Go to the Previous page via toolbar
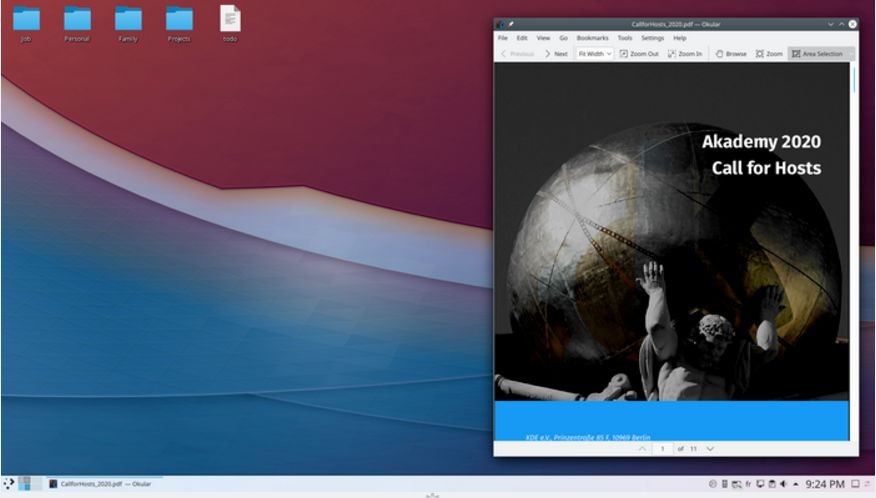 517,54
